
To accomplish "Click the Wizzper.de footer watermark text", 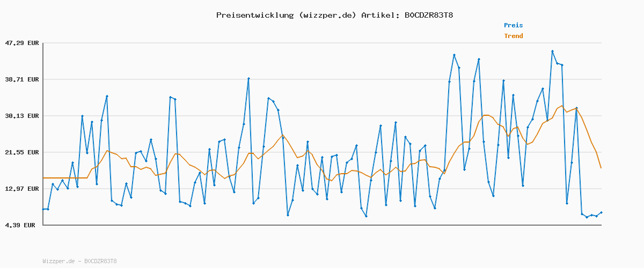I will coord(79,261).
